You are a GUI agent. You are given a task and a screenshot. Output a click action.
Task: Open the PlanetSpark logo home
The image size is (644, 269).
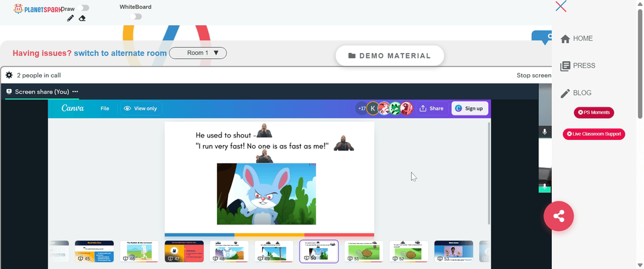pyautogui.click(x=37, y=8)
